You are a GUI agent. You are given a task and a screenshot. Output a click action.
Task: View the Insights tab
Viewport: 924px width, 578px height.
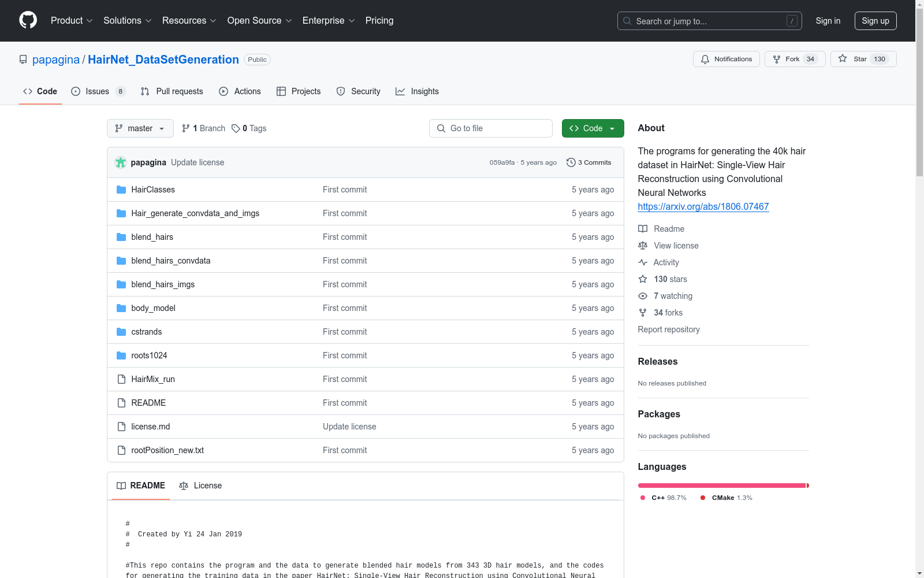pos(417,91)
